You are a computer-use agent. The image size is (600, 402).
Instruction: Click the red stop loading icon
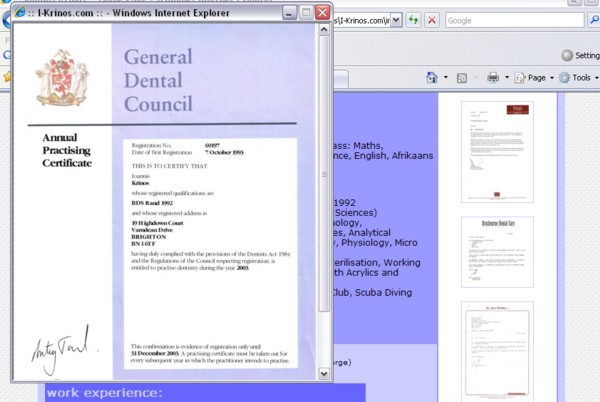[x=432, y=20]
